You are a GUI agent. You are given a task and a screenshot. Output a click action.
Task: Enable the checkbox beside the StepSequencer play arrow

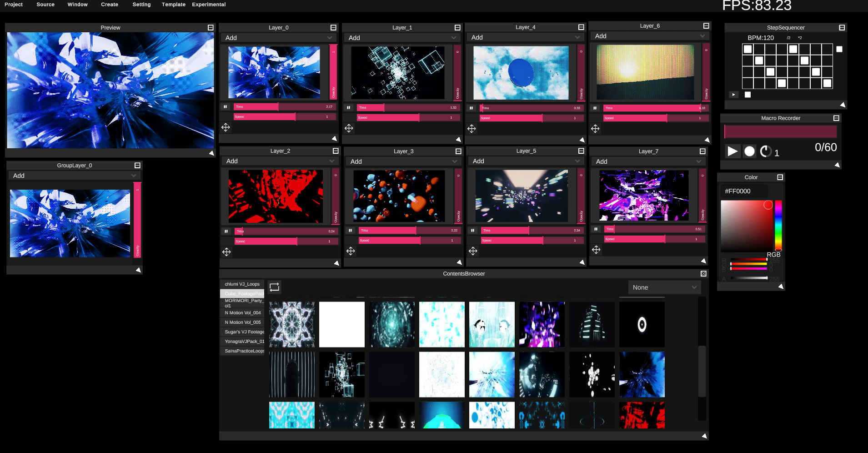pyautogui.click(x=748, y=95)
